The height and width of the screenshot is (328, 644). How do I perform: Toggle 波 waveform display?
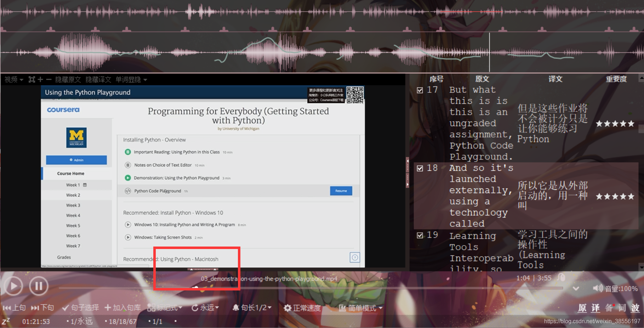636,308
